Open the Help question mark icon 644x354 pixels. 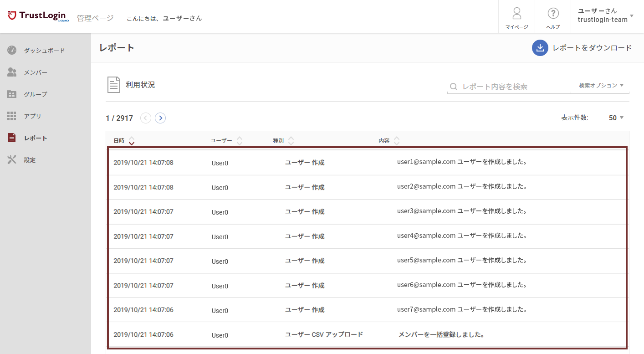click(553, 14)
